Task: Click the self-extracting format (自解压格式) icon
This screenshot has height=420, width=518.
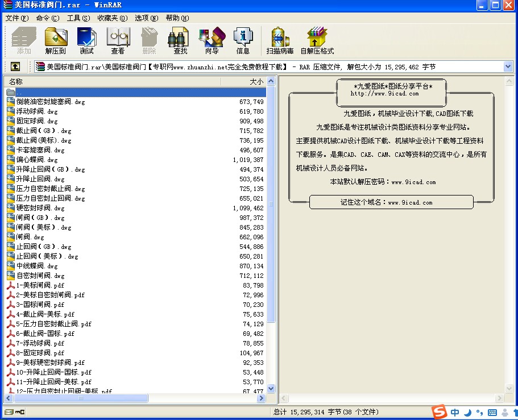Action: click(x=317, y=40)
